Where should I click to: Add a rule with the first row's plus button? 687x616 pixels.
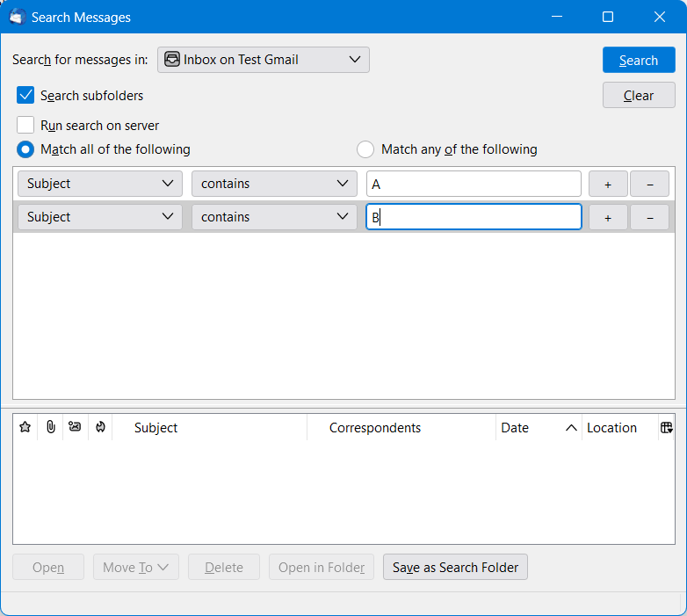pyautogui.click(x=608, y=185)
